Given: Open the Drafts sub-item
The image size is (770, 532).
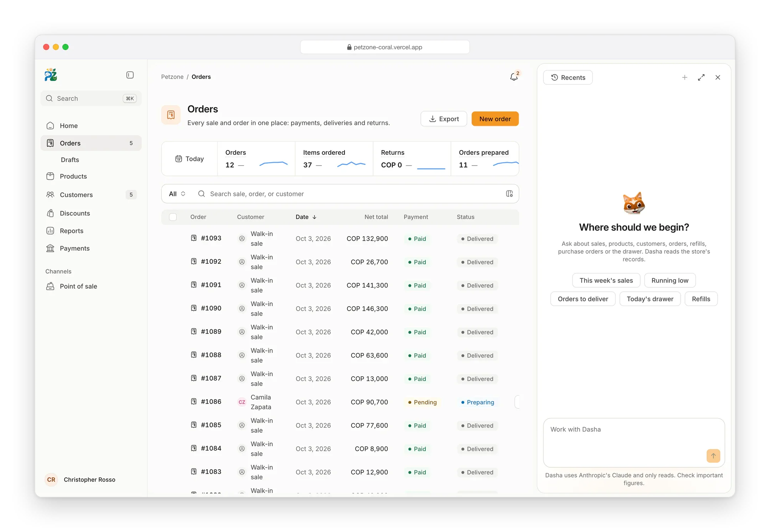Looking at the screenshot, I should tap(70, 160).
